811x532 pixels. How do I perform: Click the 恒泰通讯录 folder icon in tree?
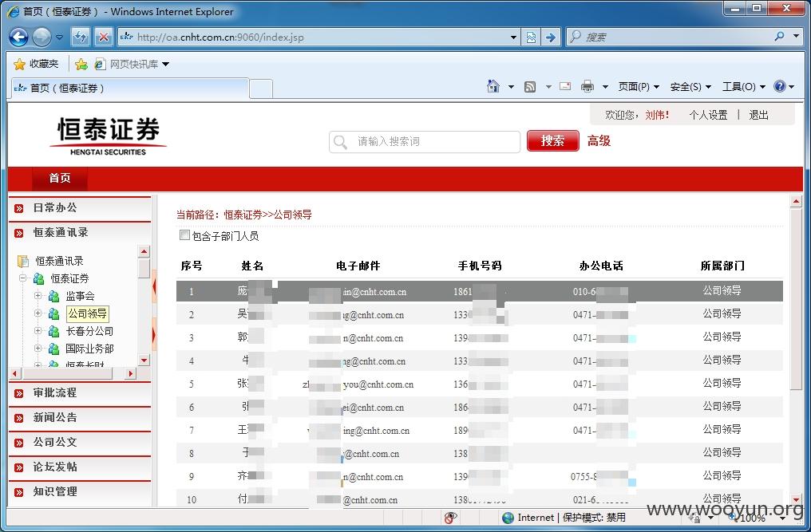(x=23, y=261)
